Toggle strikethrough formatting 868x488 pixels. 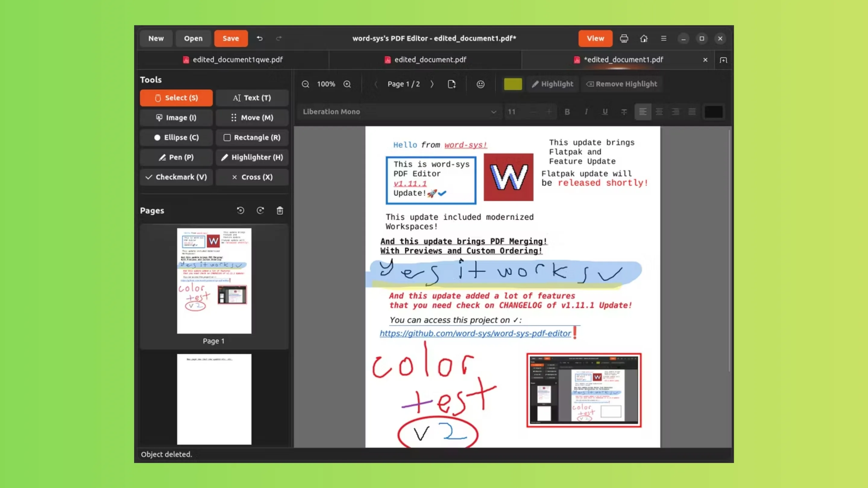pyautogui.click(x=624, y=112)
